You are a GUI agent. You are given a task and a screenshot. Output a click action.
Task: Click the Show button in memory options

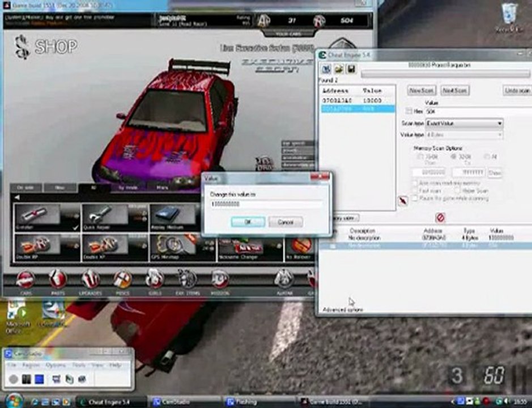(x=495, y=173)
